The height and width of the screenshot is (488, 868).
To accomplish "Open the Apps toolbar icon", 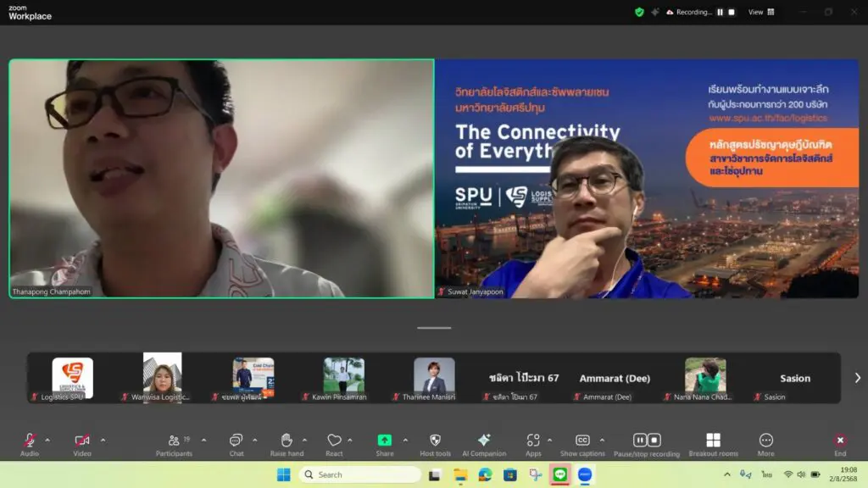I will tap(533, 440).
